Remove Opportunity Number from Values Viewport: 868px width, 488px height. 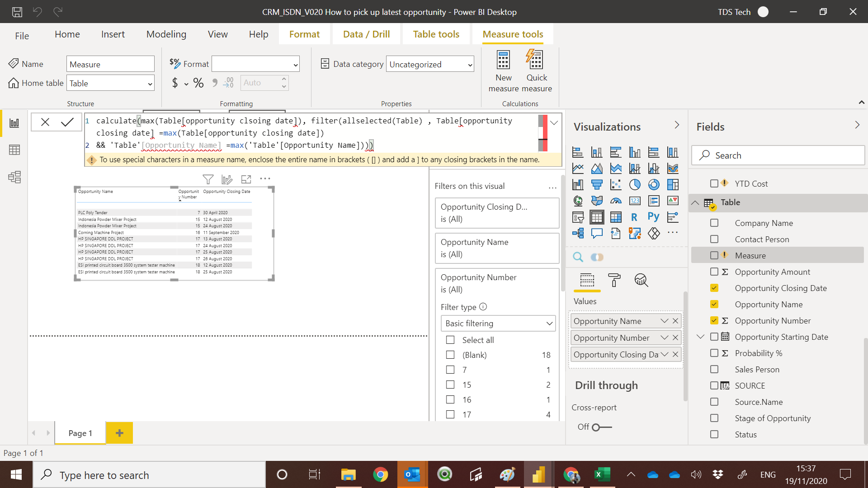pos(675,338)
